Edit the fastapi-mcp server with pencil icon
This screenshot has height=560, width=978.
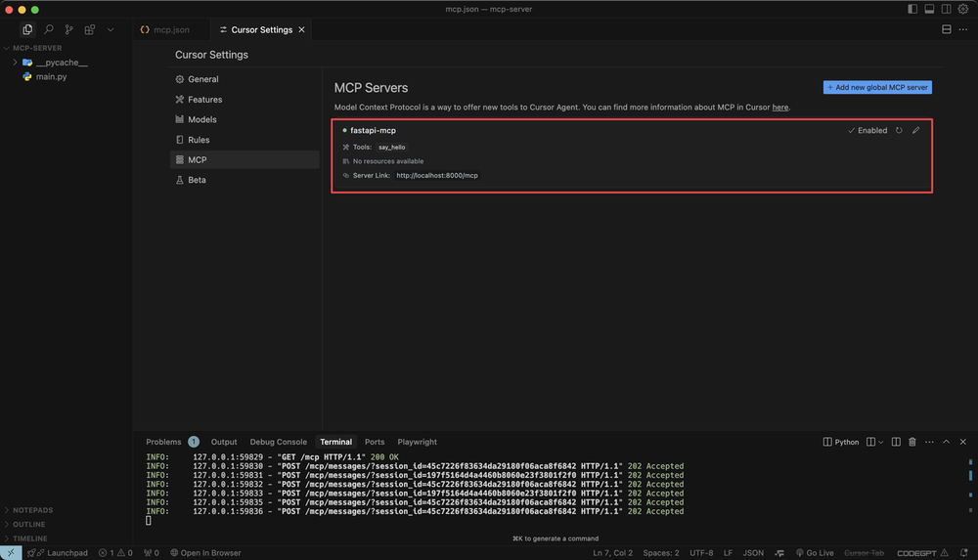click(x=916, y=130)
